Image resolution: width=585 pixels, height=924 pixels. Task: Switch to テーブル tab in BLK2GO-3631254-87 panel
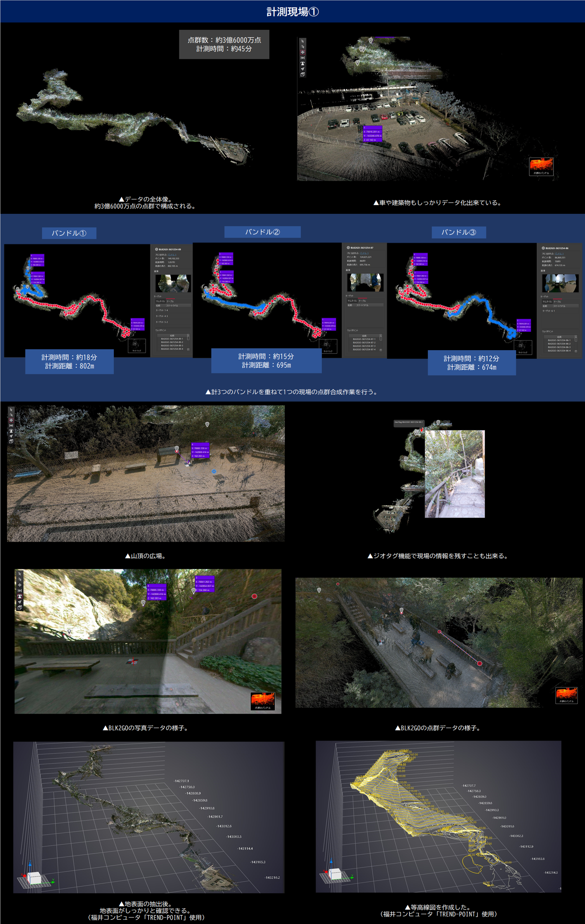pyautogui.click(x=363, y=301)
